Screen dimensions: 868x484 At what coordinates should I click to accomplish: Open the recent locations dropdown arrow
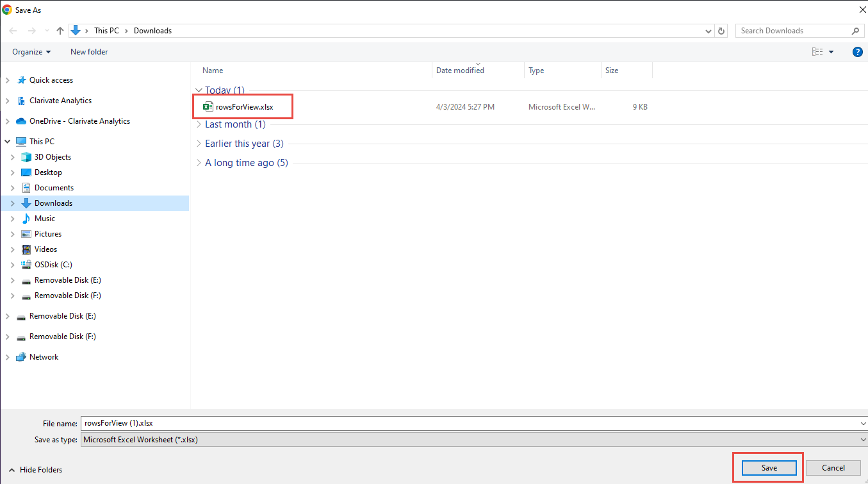(x=47, y=31)
